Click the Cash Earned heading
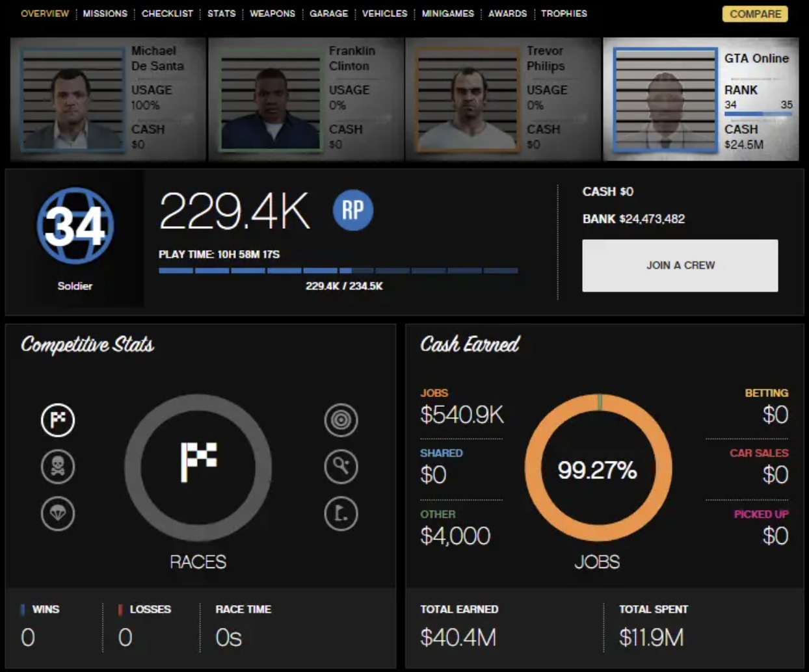Screen dimensions: 809x672 (470, 344)
